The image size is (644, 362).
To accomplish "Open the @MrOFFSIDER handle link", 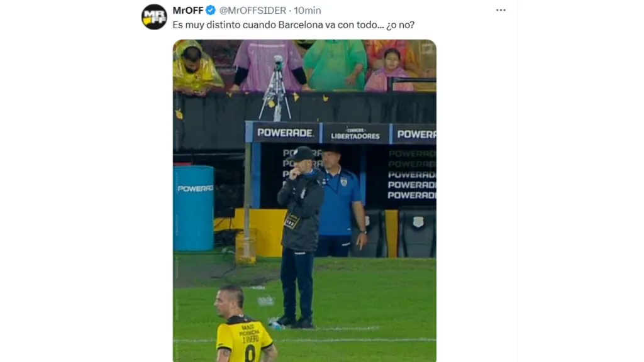I will [x=253, y=10].
